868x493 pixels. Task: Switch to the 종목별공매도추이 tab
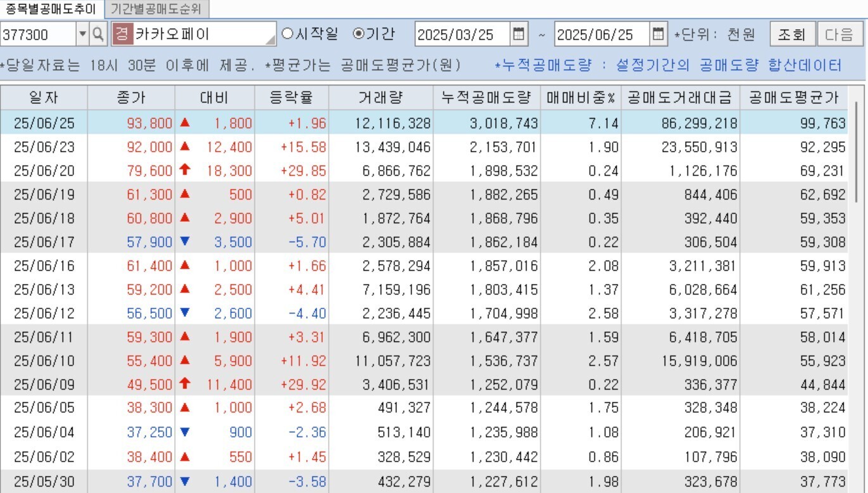[x=51, y=10]
